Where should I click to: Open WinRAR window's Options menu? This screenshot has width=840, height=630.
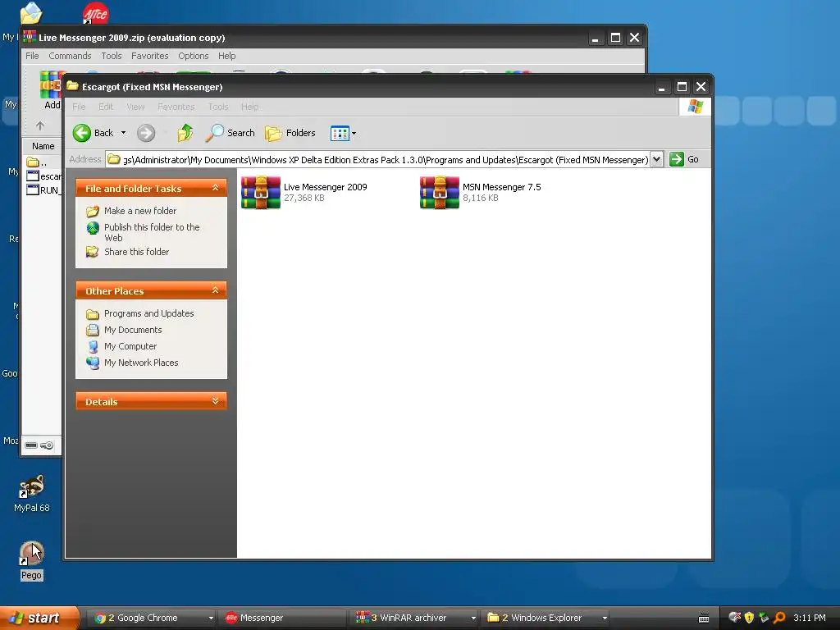coord(194,56)
